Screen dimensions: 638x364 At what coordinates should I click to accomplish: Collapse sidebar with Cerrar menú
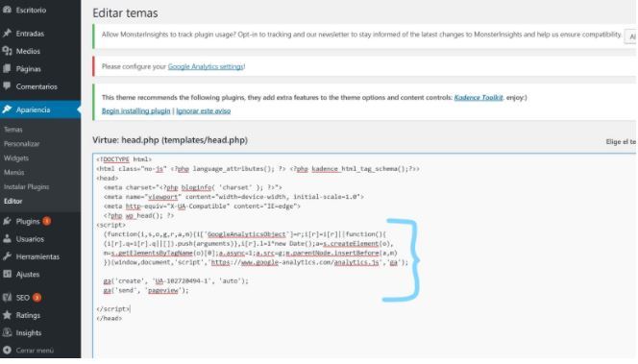tap(35, 351)
